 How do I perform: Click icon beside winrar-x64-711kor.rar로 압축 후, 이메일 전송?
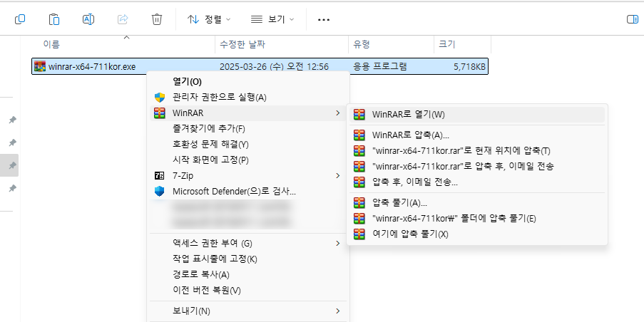pos(359,166)
